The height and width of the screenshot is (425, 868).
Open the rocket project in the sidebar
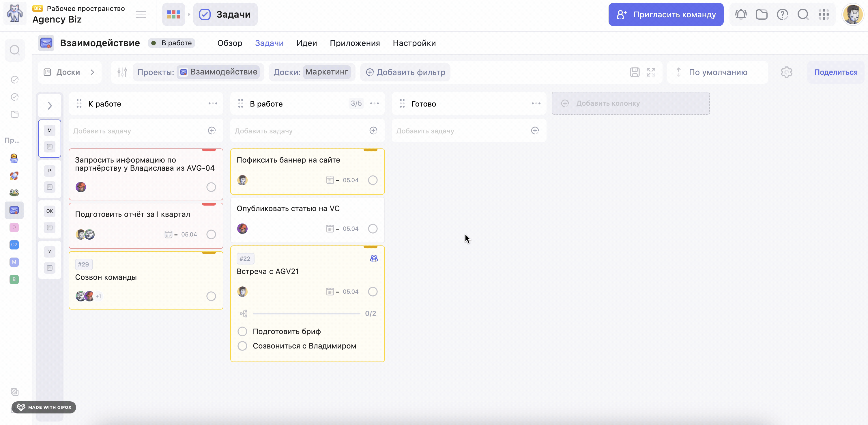tap(14, 176)
